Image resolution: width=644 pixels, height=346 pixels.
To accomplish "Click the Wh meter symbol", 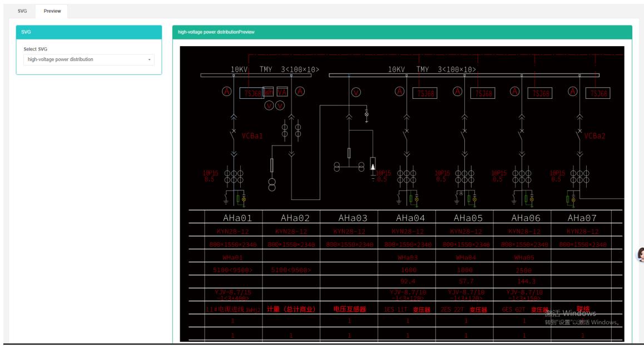I will click(x=269, y=92).
